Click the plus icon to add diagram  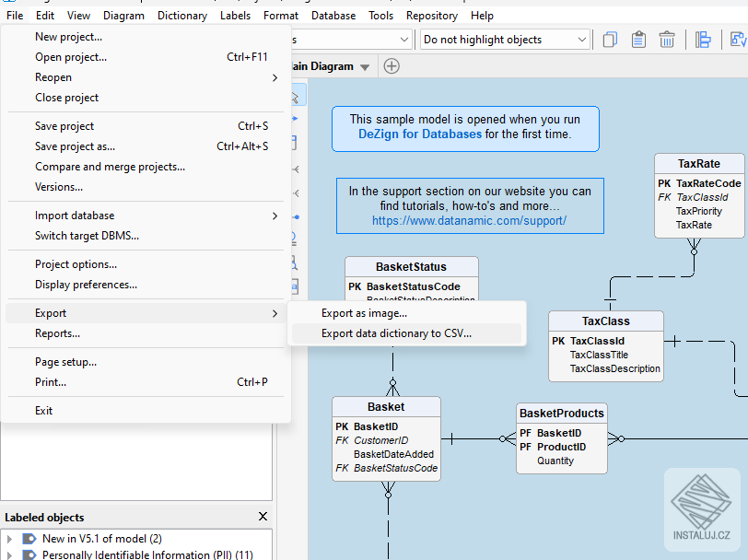[392, 66]
